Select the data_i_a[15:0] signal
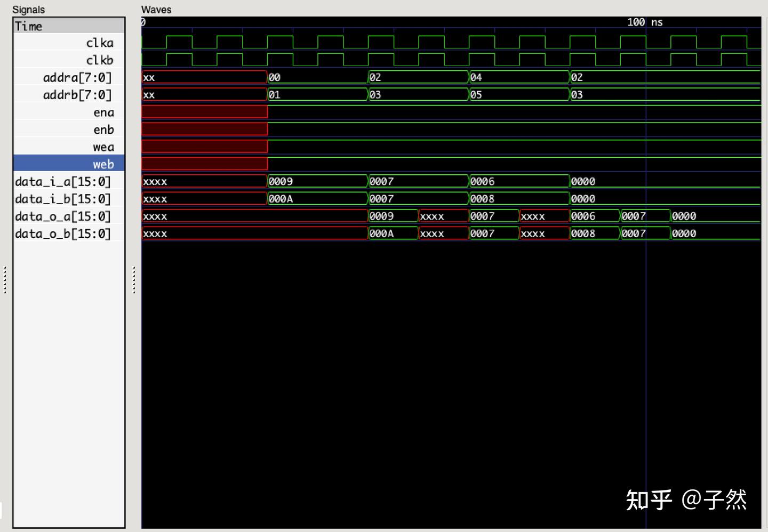Screen dimensions: 768x532 62,181
